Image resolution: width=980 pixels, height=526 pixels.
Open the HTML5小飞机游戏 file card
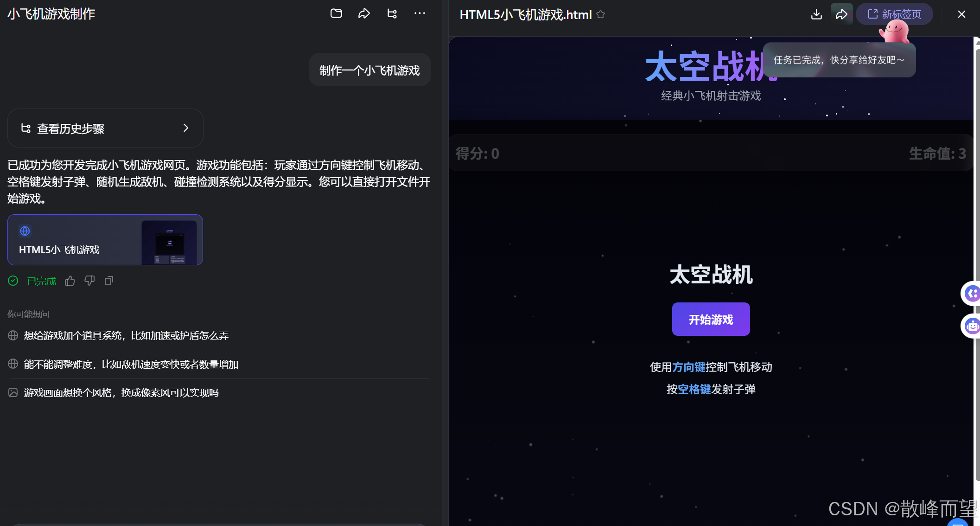105,240
